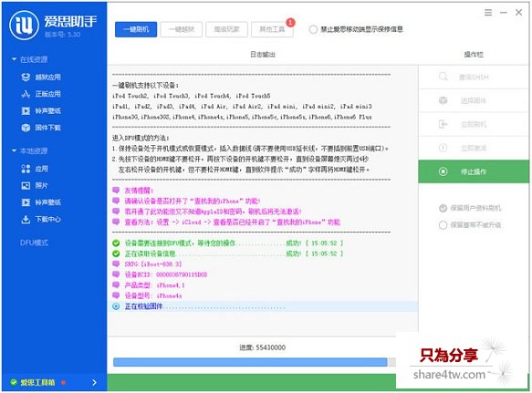Switch to the 高级玩家 tab

226,29
